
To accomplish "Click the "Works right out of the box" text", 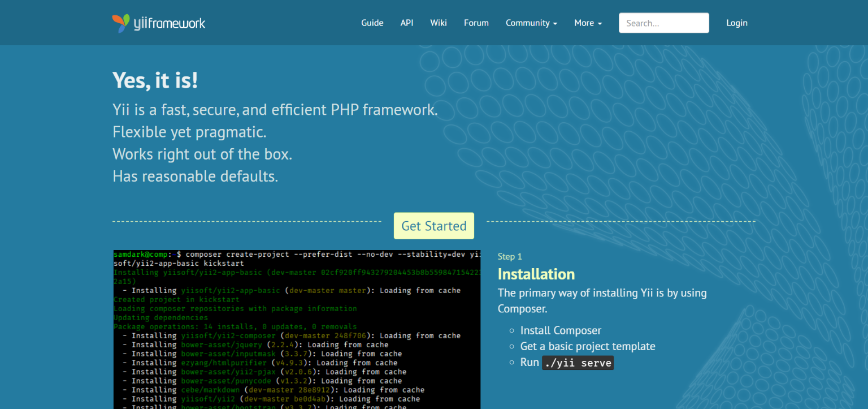I will click(x=202, y=154).
